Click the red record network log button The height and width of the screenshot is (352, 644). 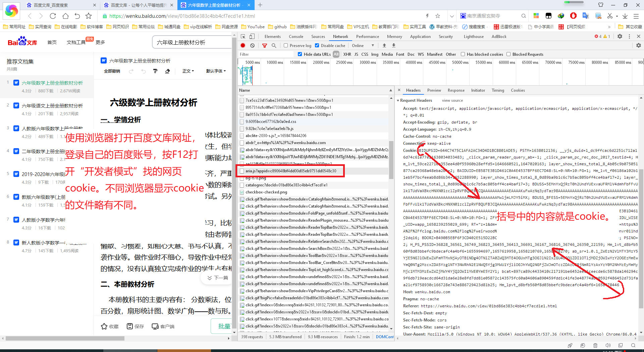point(243,46)
